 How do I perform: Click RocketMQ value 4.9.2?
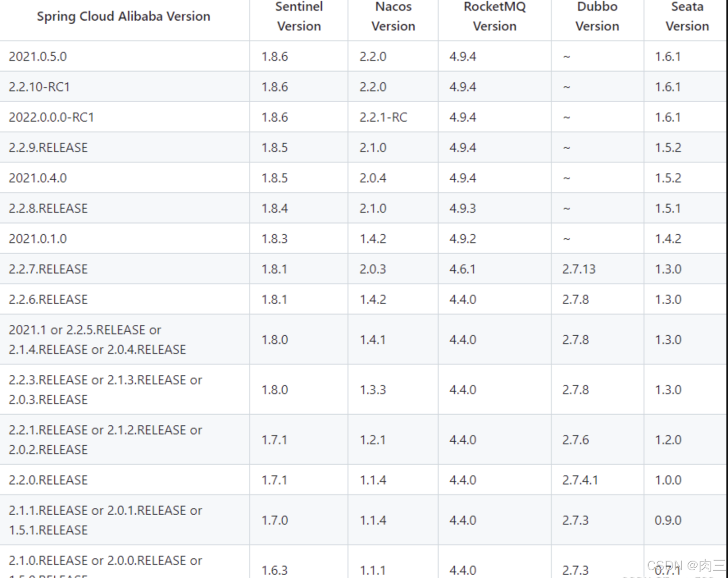click(x=463, y=239)
